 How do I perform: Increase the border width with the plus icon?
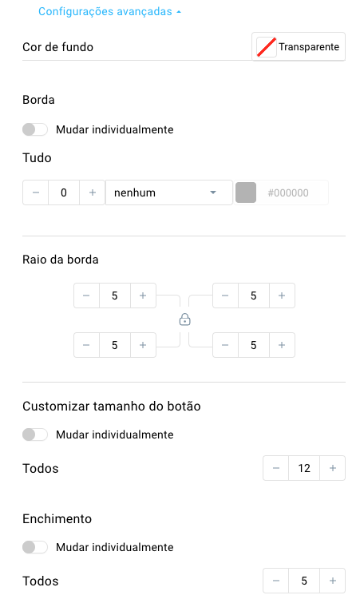tap(93, 192)
